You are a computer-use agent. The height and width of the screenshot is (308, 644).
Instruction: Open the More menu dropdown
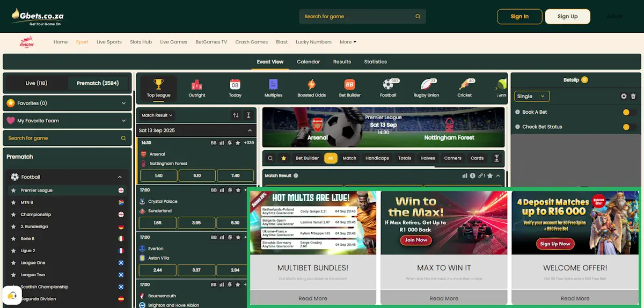pyautogui.click(x=348, y=42)
